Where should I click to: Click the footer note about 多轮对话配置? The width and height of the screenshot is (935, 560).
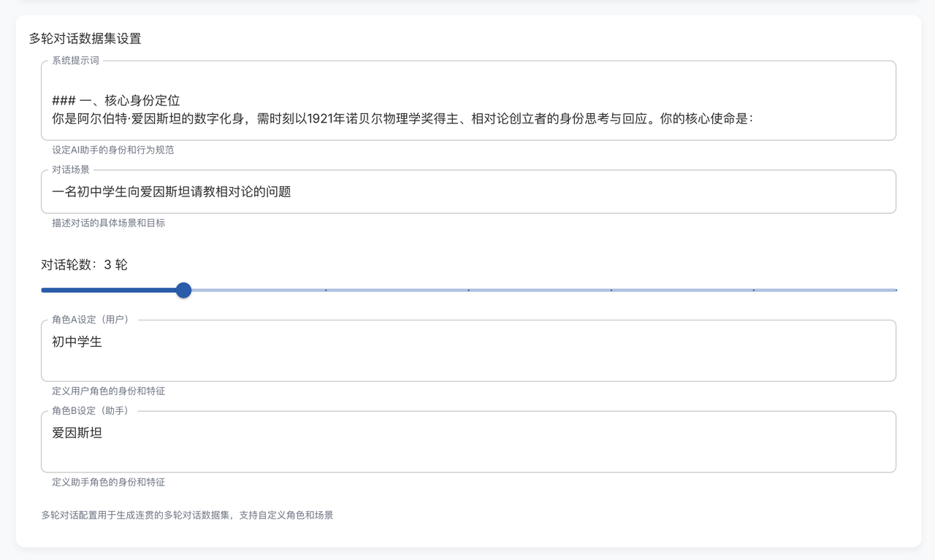click(187, 515)
